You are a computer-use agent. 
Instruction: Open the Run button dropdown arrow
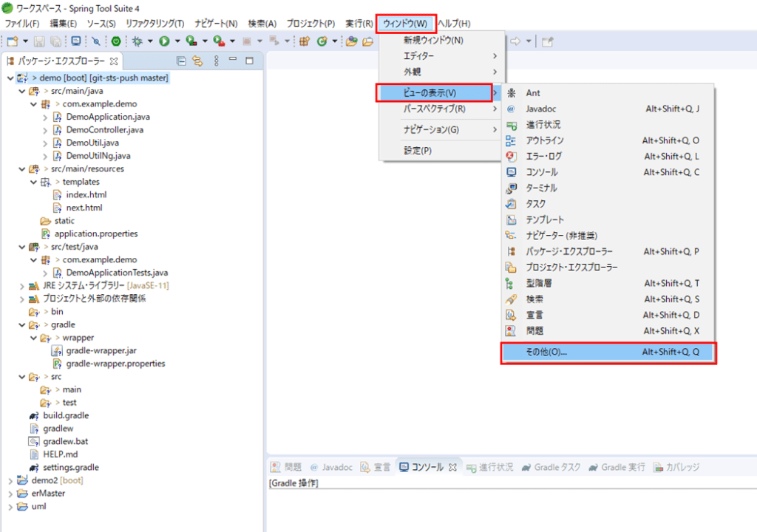[177, 41]
